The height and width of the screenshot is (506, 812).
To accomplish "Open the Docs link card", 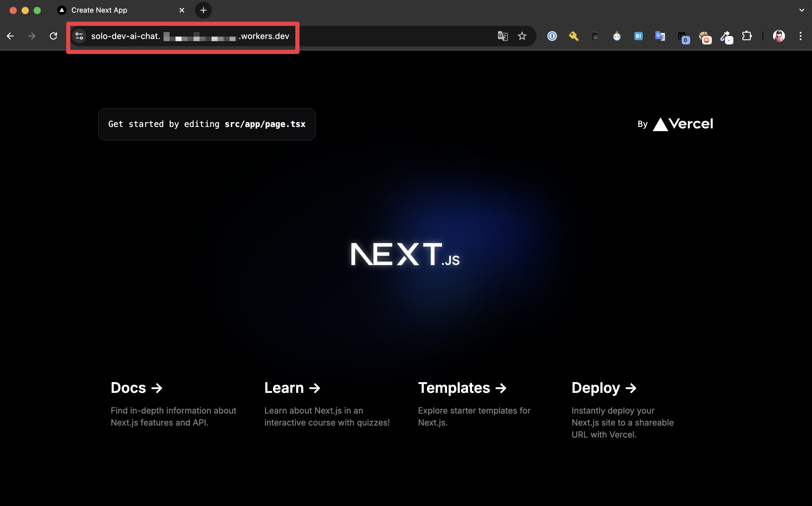I will coord(174,404).
